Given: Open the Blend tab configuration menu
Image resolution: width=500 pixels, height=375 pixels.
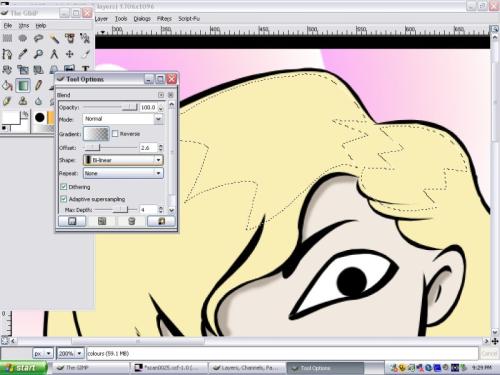Looking at the screenshot, I should pyautogui.click(x=161, y=95).
